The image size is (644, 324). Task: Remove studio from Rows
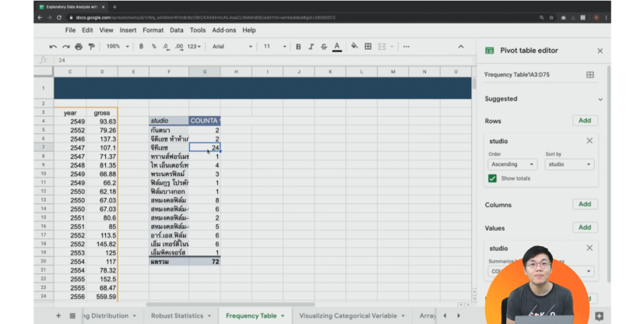(x=589, y=141)
